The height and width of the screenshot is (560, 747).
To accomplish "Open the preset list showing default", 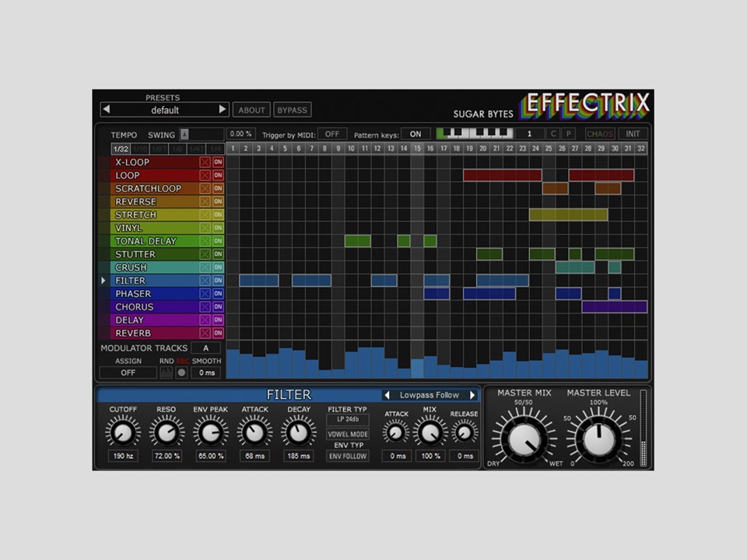I will [x=165, y=110].
